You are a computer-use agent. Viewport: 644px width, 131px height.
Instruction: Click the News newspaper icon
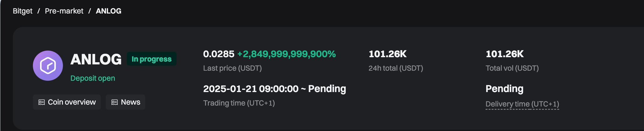coord(115,102)
